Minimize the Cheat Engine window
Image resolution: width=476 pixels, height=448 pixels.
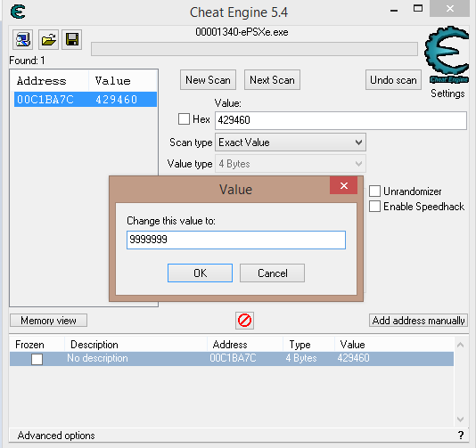click(x=394, y=10)
